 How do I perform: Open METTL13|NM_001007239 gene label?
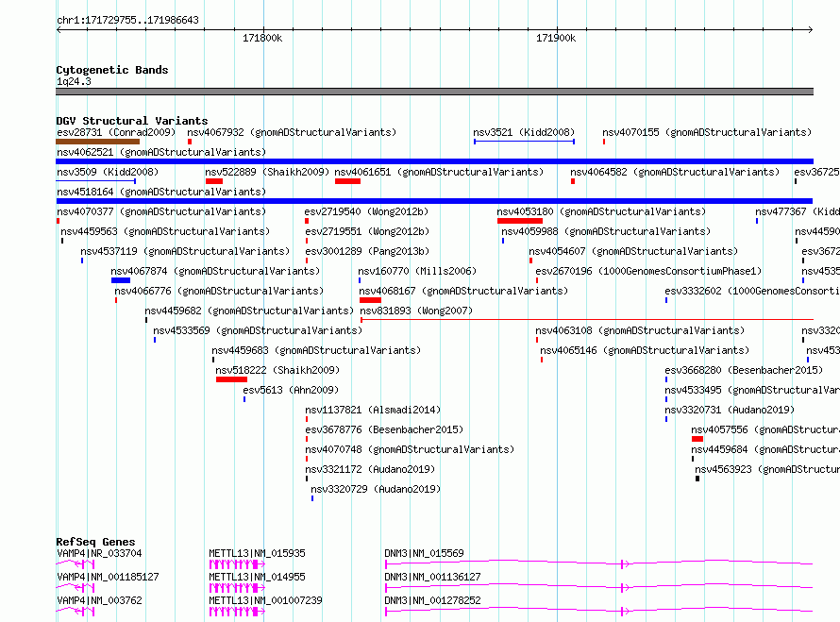pyautogui.click(x=266, y=600)
